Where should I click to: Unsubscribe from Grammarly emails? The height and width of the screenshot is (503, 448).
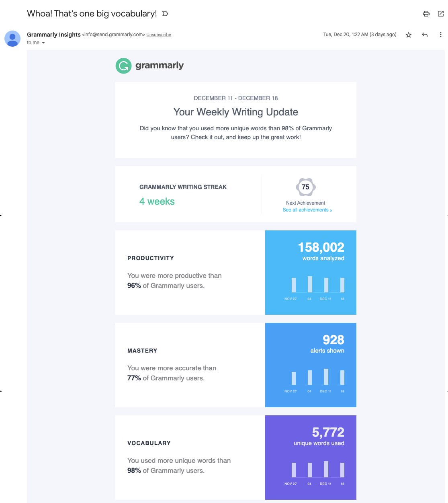(x=159, y=35)
